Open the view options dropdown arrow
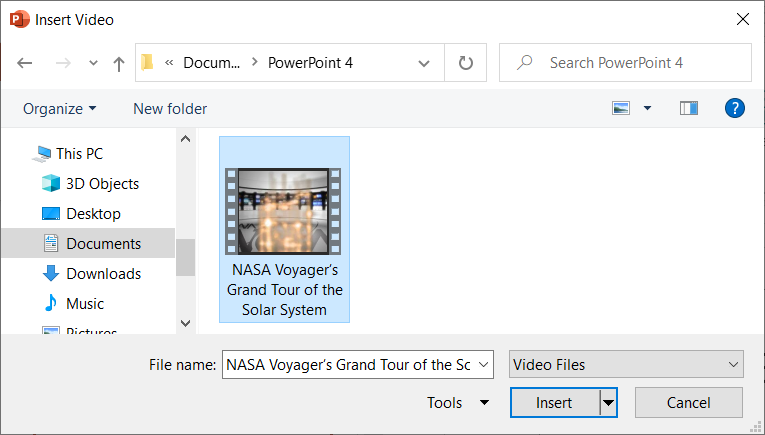The image size is (765, 435). point(647,108)
